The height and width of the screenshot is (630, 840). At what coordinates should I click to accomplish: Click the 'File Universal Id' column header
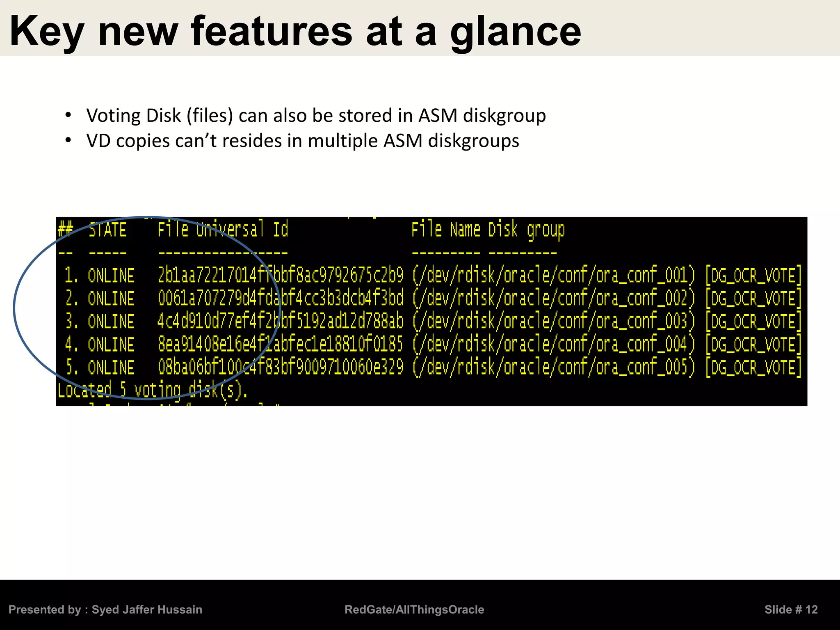tap(223, 229)
